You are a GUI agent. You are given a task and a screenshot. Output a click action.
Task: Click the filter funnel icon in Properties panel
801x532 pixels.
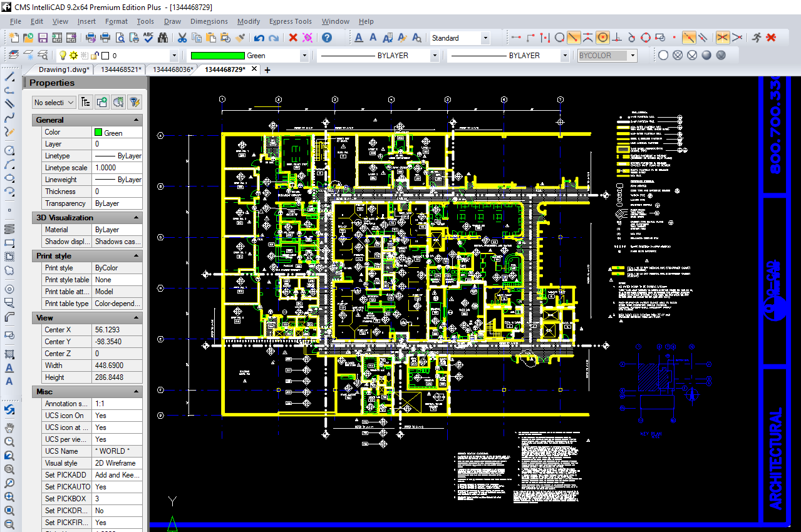click(x=134, y=102)
